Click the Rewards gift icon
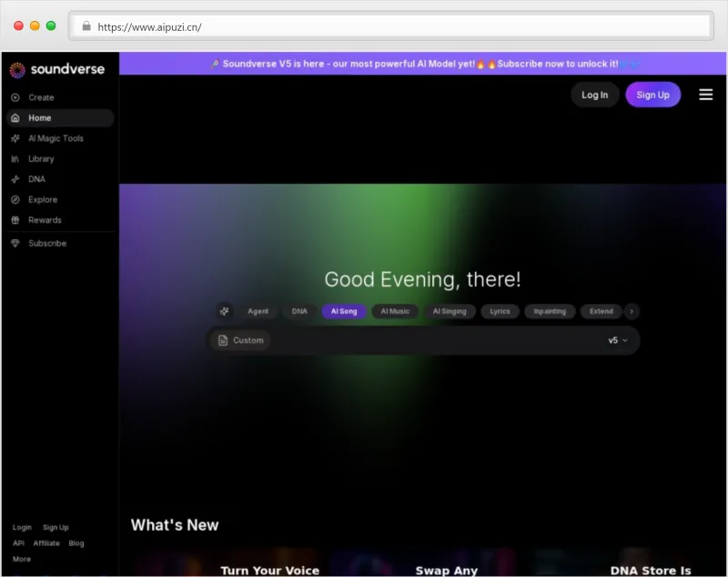 (15, 220)
